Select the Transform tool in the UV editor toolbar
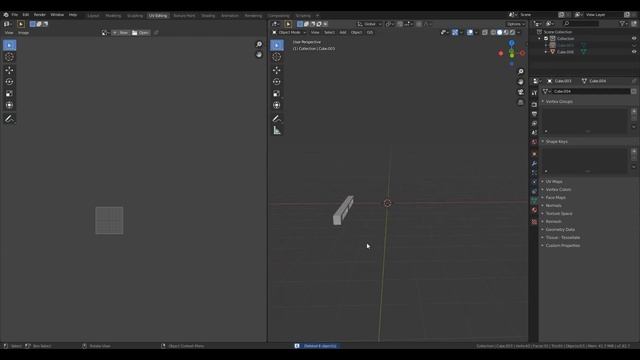640x360 pixels. point(9,105)
